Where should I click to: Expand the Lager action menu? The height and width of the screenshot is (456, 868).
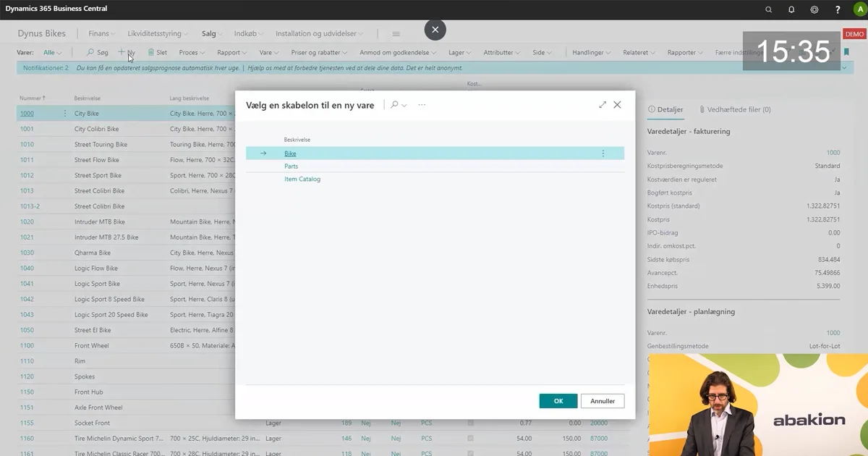460,52
